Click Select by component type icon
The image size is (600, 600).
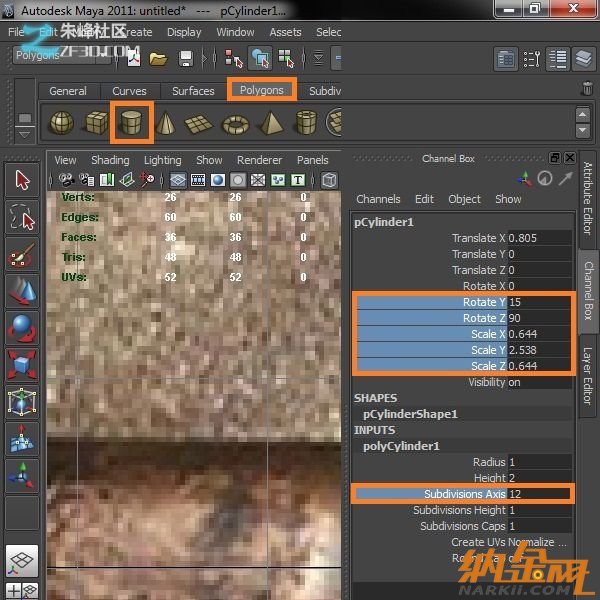286,59
